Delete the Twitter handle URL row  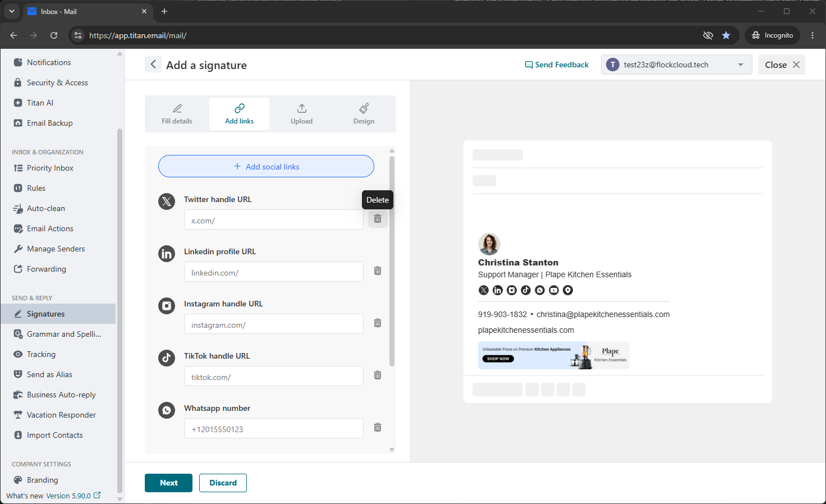tap(378, 219)
